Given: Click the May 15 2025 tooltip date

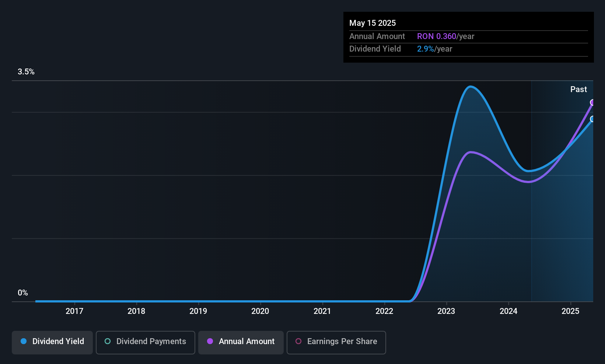Looking at the screenshot, I should [373, 23].
